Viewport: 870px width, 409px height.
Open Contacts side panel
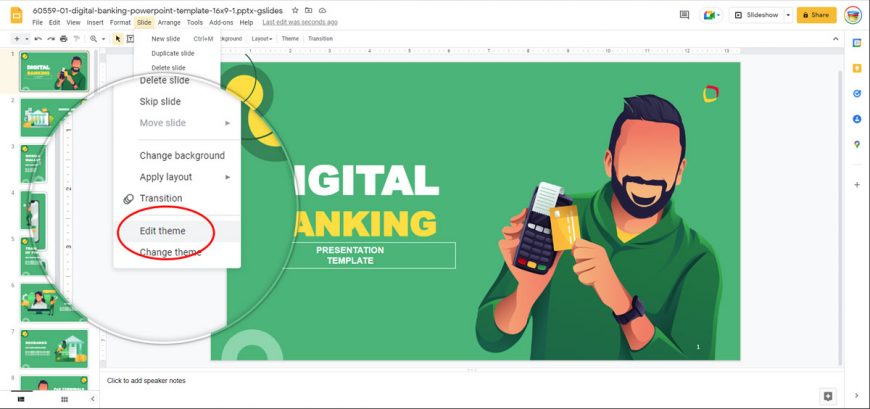point(857,119)
